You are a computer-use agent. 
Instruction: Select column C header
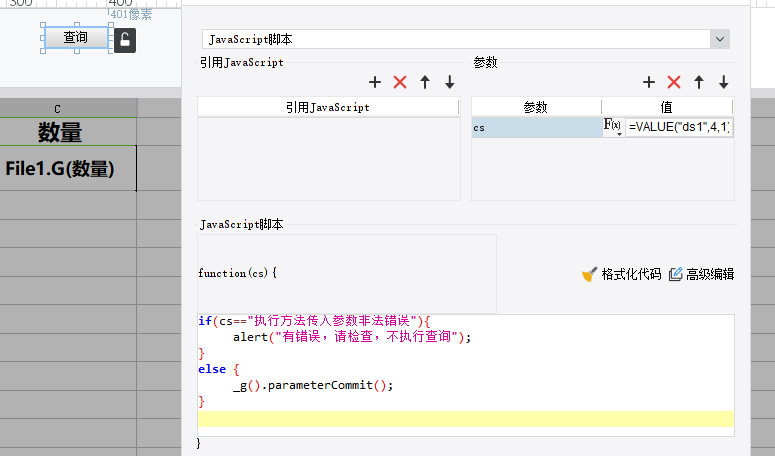coord(57,109)
